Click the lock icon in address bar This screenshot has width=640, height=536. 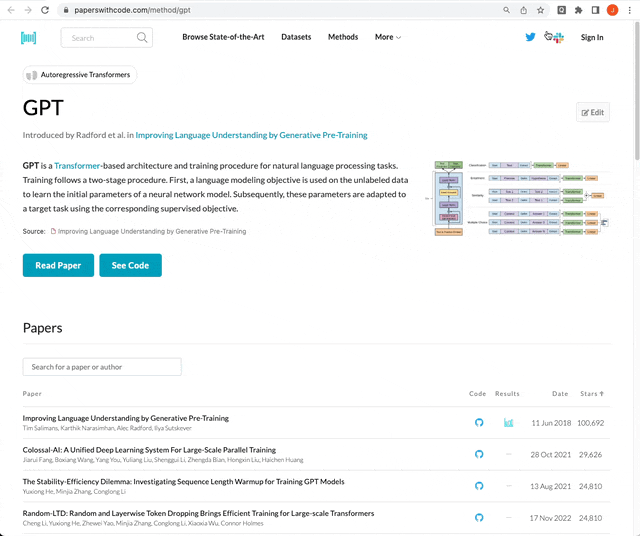coord(66,10)
